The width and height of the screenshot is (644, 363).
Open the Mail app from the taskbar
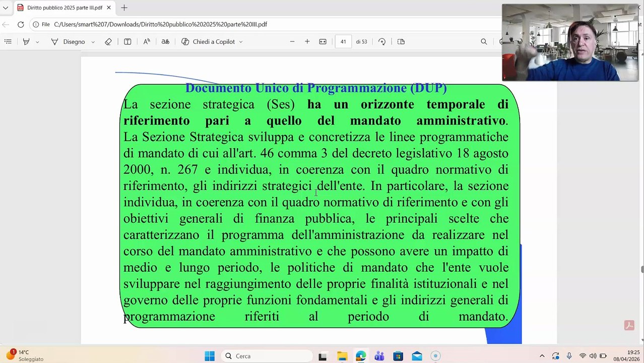click(417, 356)
